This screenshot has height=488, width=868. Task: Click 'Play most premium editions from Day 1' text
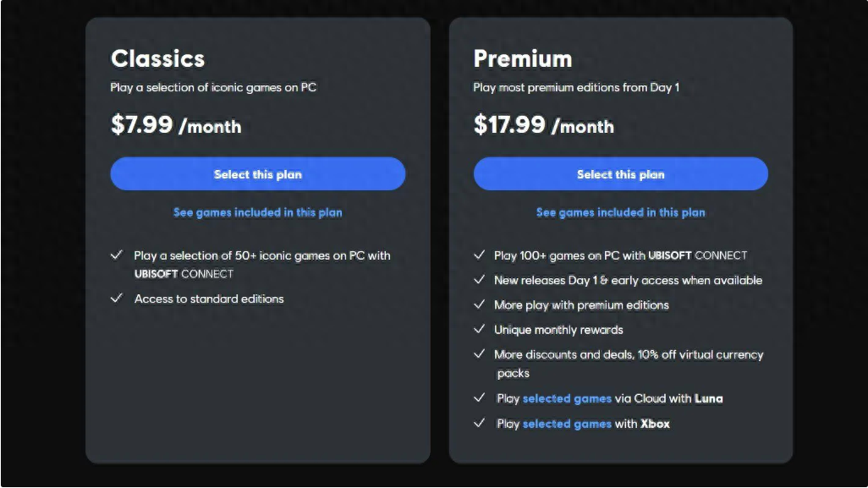click(x=576, y=87)
